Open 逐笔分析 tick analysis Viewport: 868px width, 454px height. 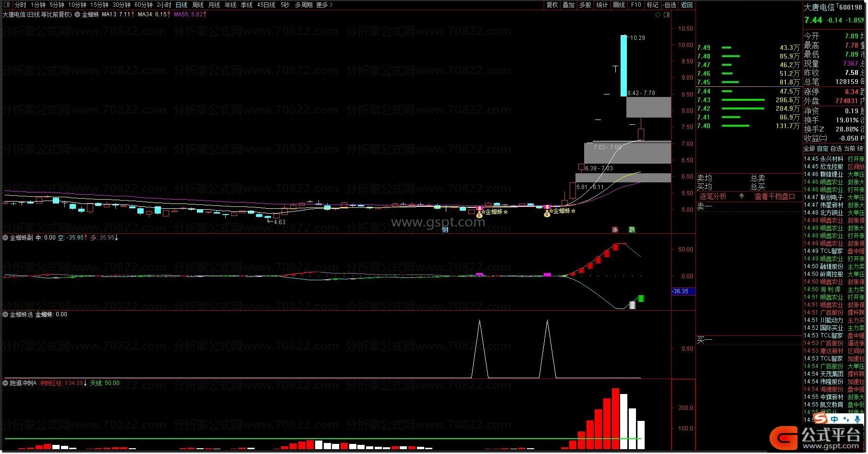(713, 197)
